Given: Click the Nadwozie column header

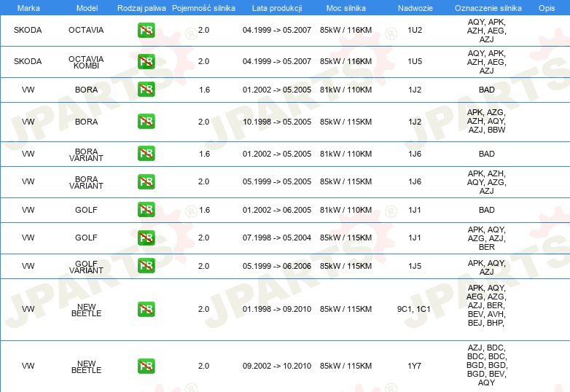Looking at the screenshot, I should (x=415, y=8).
